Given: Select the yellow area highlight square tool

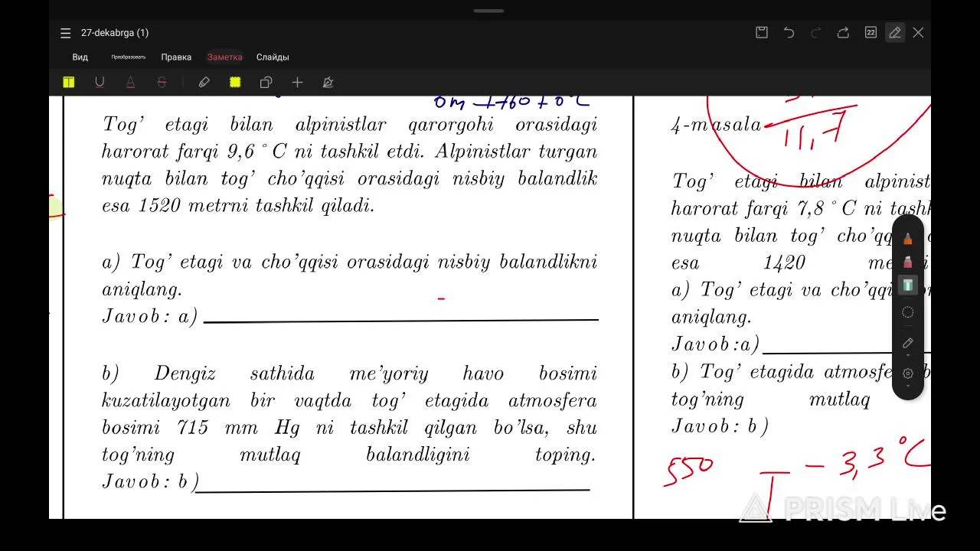Looking at the screenshot, I should click(235, 83).
